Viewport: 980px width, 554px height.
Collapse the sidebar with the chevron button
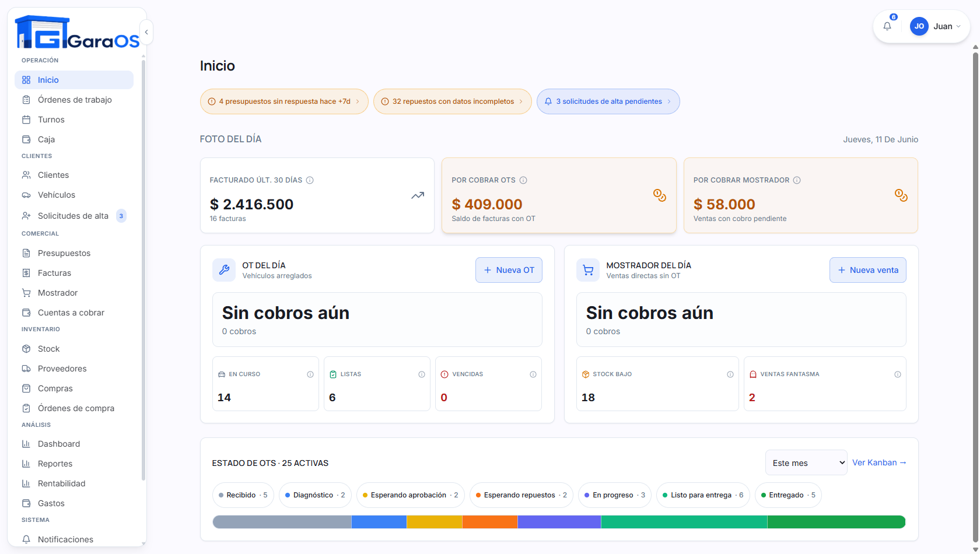tap(146, 32)
